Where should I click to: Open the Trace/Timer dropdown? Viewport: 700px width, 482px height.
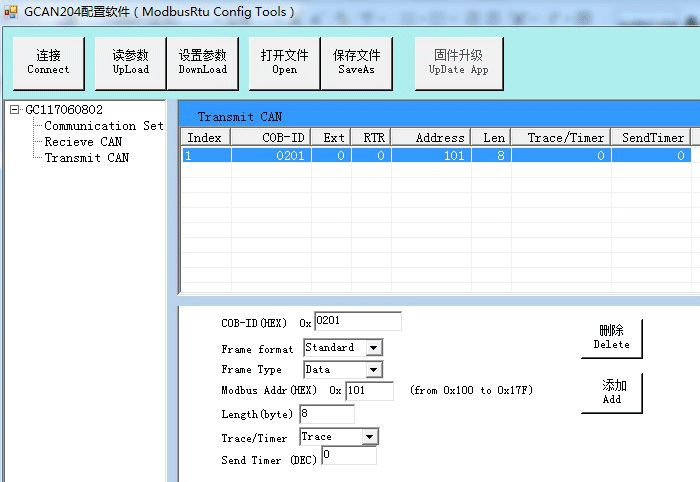click(369, 437)
